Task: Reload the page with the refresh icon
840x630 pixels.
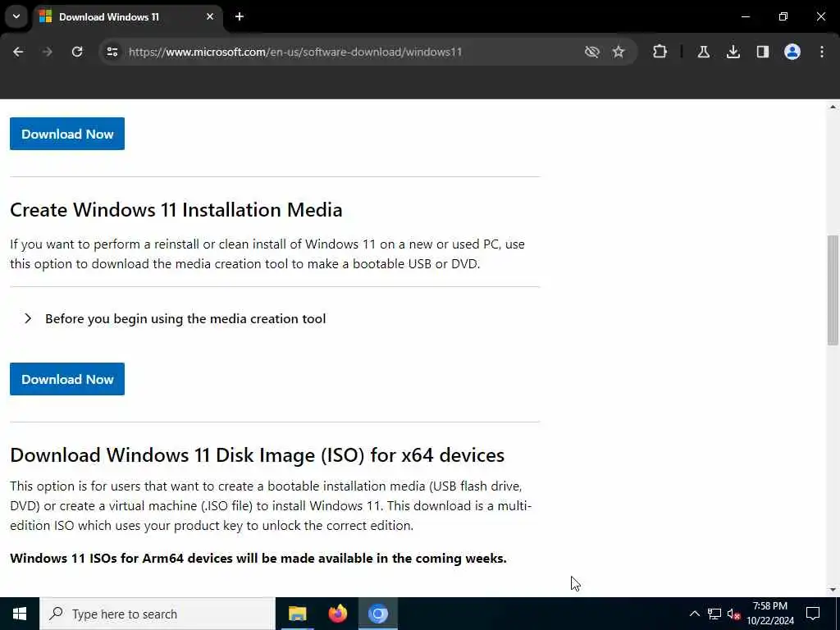Action: pyautogui.click(x=77, y=52)
